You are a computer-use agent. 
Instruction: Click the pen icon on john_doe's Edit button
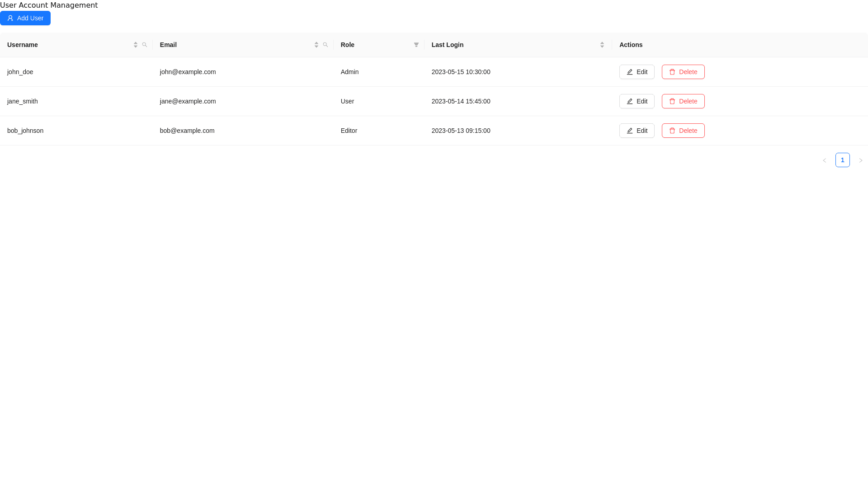pyautogui.click(x=630, y=72)
